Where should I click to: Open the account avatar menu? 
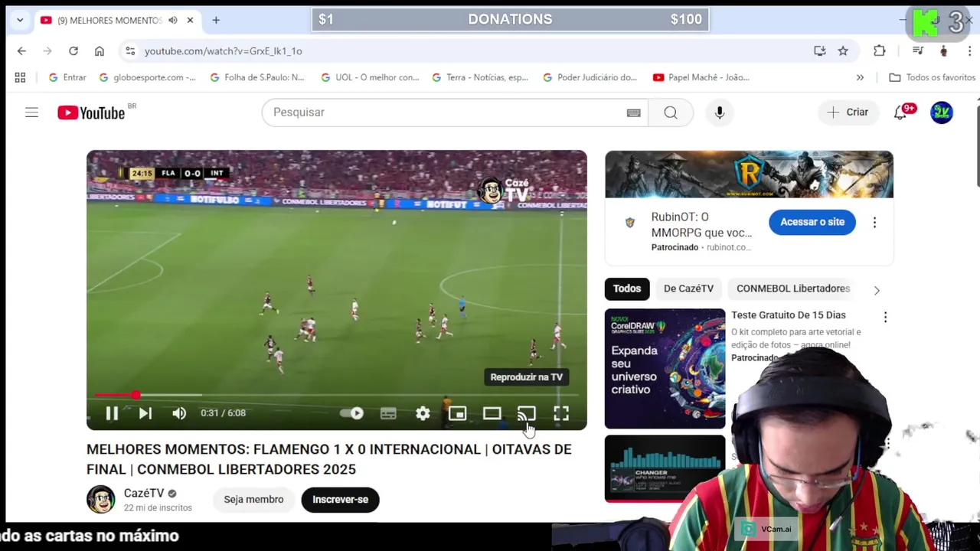point(942,112)
